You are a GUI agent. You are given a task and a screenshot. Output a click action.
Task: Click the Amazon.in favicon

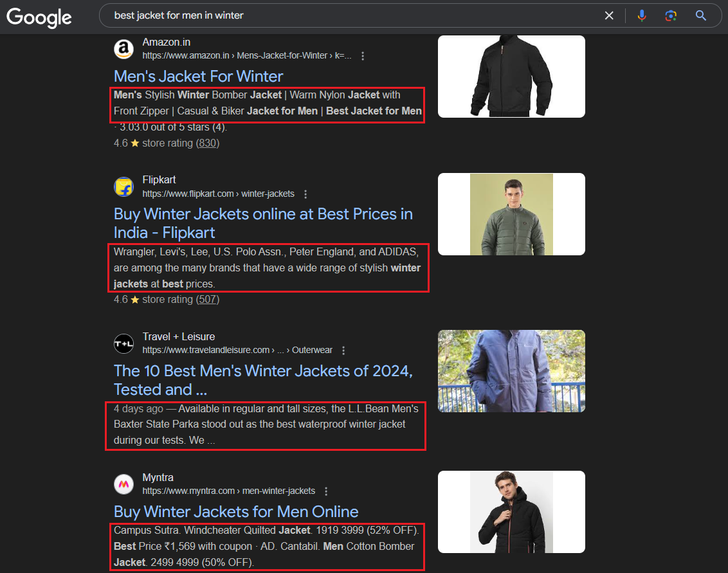(x=124, y=49)
